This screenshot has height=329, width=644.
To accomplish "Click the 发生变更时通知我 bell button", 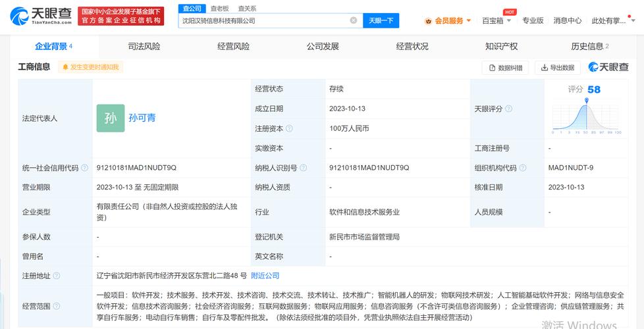I will [x=91, y=67].
